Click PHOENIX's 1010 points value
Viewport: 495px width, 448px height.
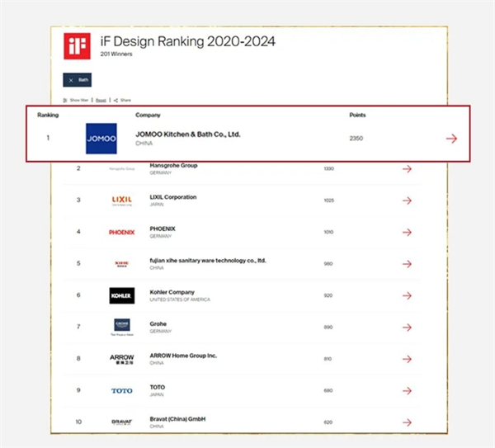328,232
